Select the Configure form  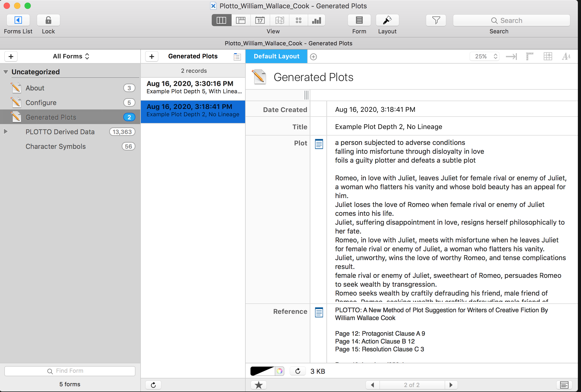point(70,103)
